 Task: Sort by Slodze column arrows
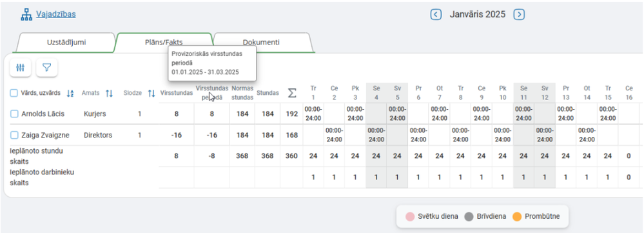point(151,94)
